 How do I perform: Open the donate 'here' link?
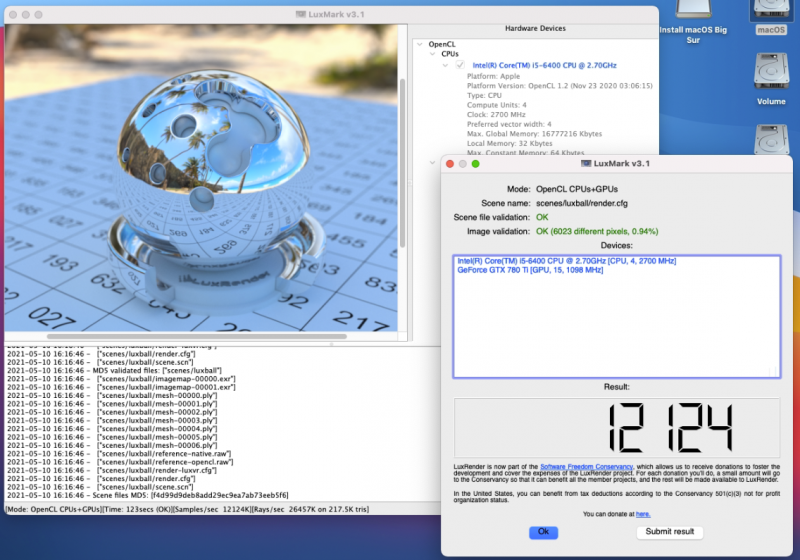click(x=643, y=514)
